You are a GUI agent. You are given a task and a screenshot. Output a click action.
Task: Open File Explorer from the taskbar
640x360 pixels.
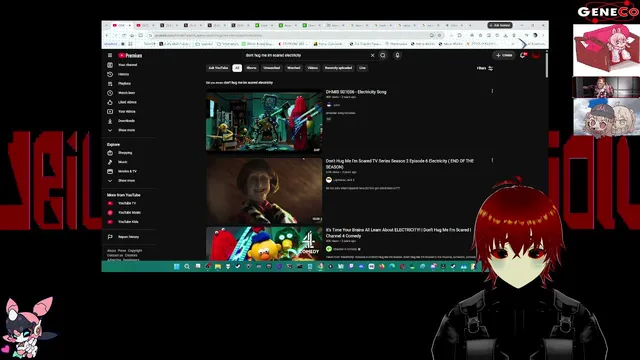point(218,267)
